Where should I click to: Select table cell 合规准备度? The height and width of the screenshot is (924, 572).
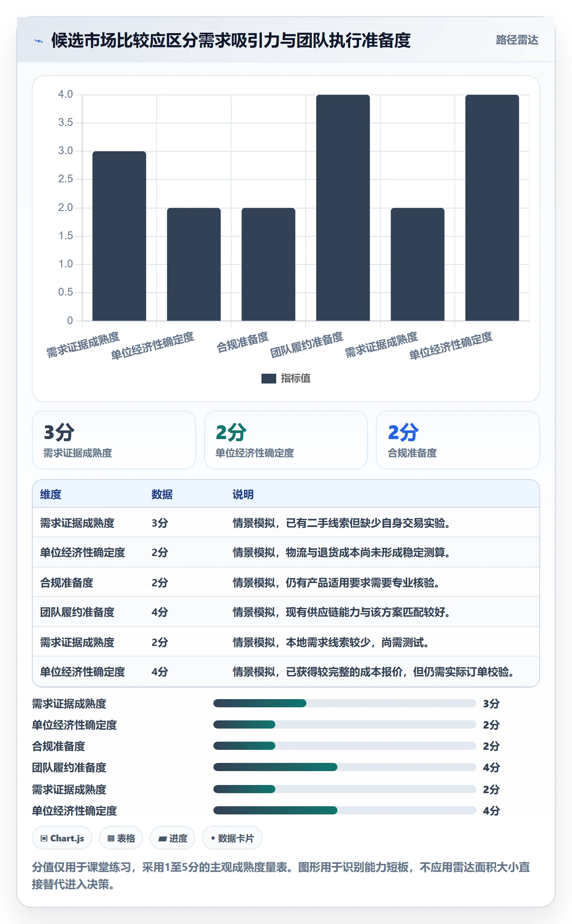[67, 583]
